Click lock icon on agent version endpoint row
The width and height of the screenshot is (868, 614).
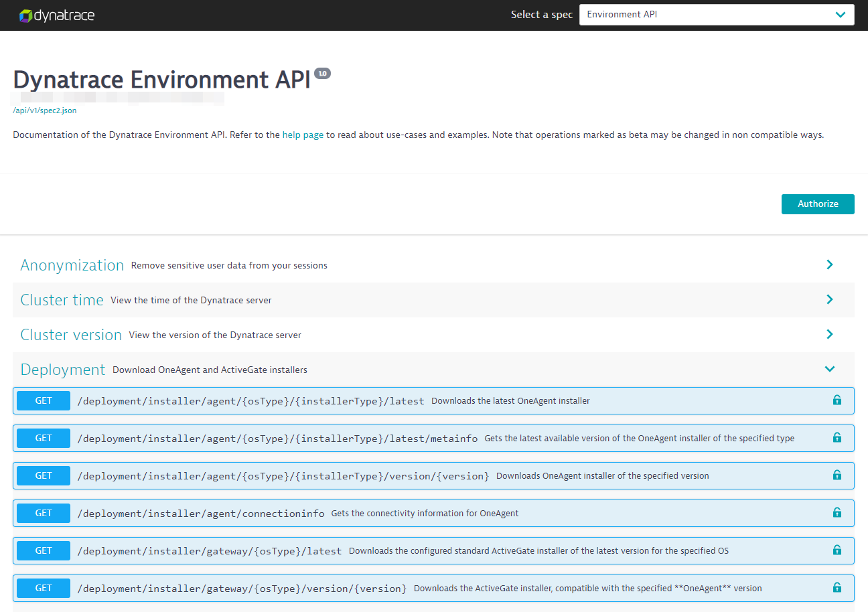pos(837,475)
